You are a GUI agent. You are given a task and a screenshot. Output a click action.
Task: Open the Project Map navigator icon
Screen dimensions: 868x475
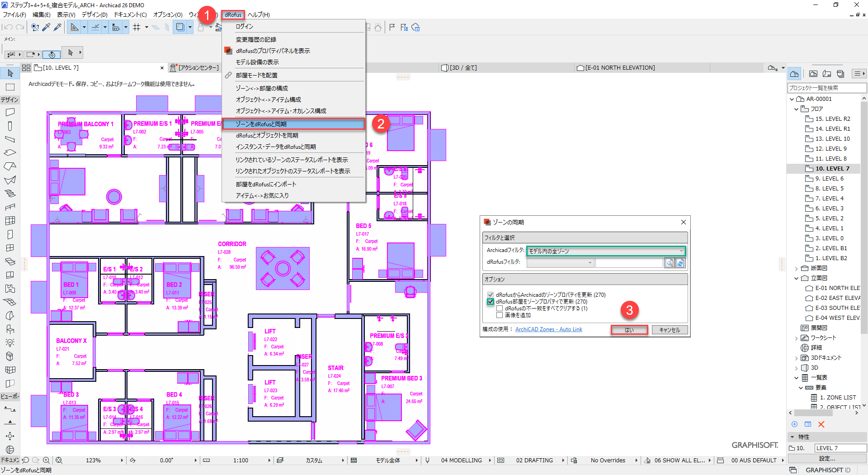click(794, 74)
